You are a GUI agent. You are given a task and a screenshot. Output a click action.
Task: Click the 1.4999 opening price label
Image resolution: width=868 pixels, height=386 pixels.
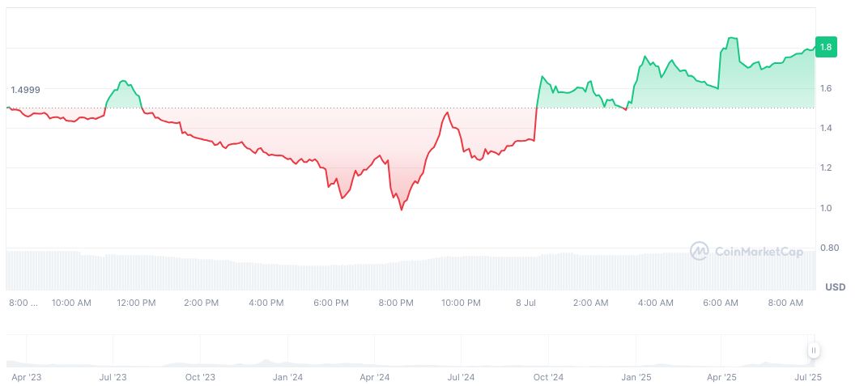25,90
